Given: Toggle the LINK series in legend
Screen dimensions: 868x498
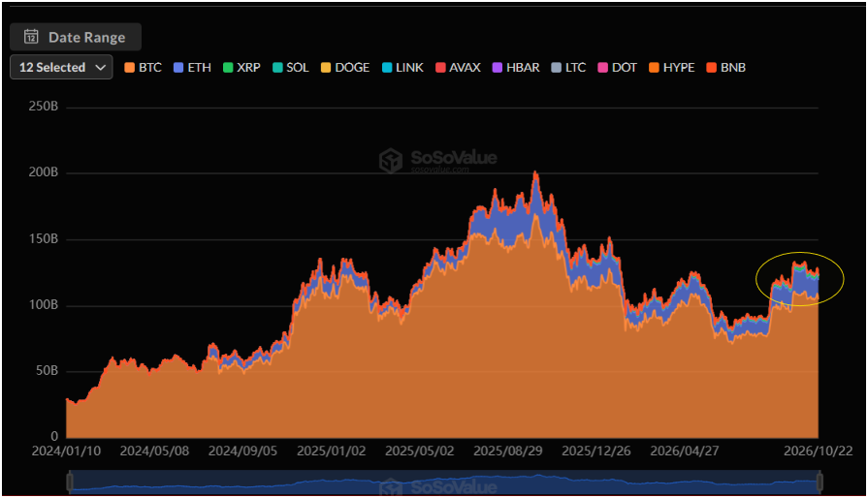Looking at the screenshot, I should pos(402,68).
